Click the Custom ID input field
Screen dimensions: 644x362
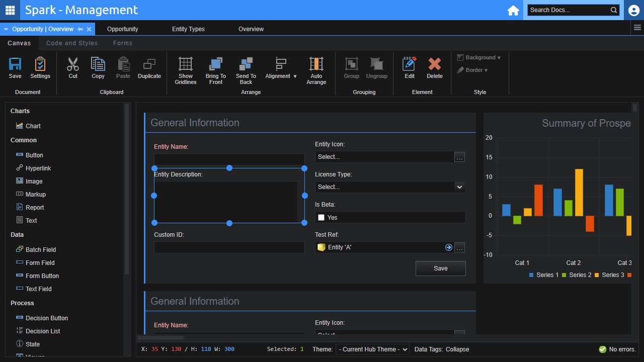(x=229, y=247)
